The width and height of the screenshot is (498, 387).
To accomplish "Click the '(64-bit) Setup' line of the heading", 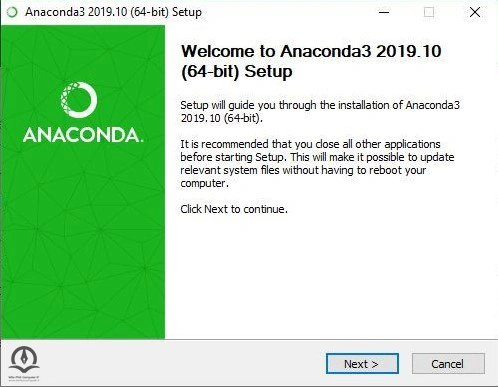I will pyautogui.click(x=237, y=71).
